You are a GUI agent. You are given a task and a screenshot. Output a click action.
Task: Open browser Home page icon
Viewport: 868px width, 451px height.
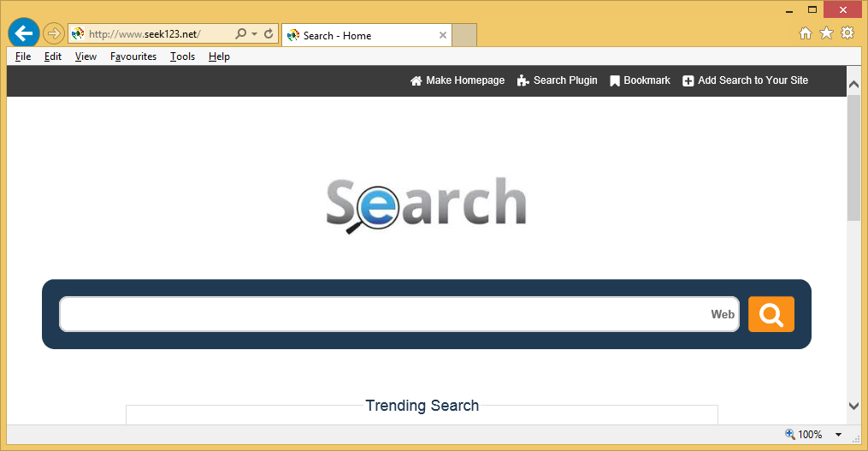coord(806,33)
